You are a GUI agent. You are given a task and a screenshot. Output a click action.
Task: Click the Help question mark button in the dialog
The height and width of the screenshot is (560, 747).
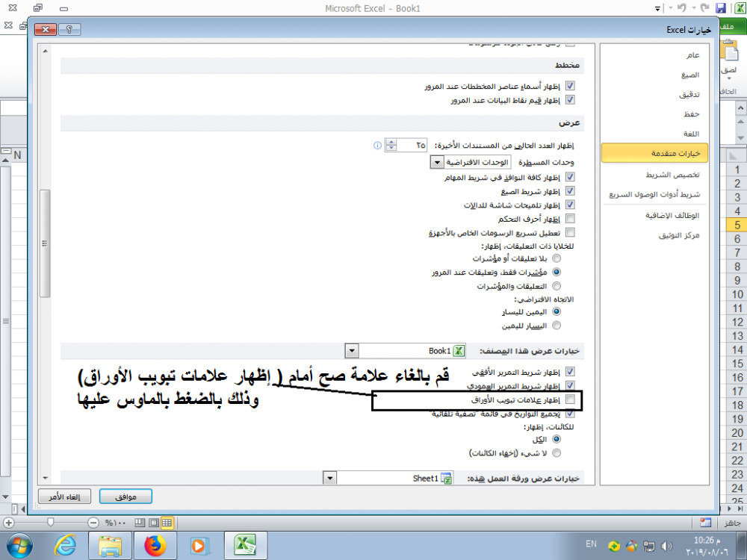[69, 30]
